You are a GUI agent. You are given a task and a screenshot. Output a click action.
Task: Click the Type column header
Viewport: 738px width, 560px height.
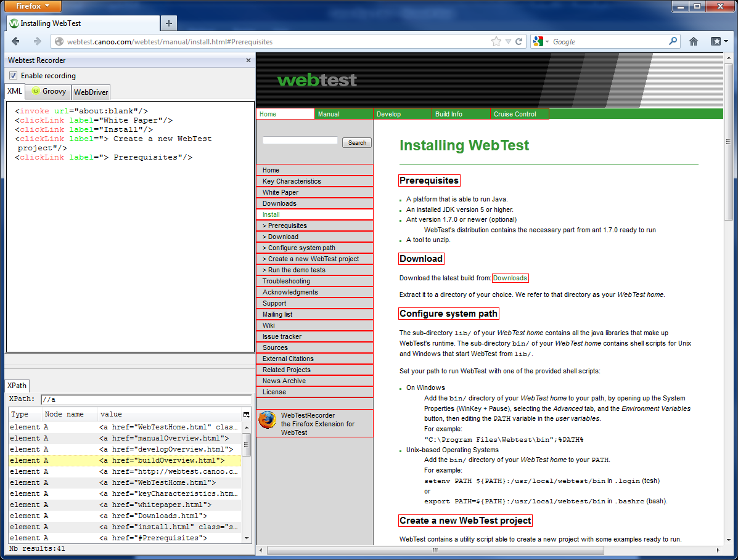click(x=25, y=414)
